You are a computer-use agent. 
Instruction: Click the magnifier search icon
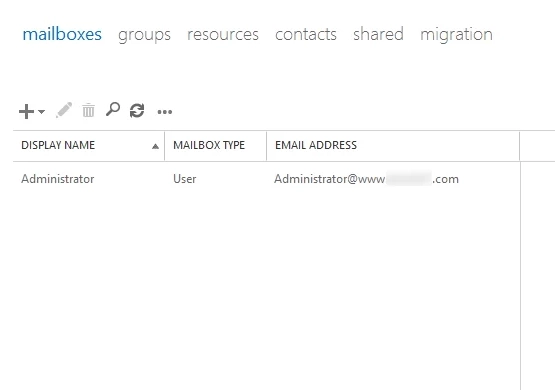click(113, 109)
